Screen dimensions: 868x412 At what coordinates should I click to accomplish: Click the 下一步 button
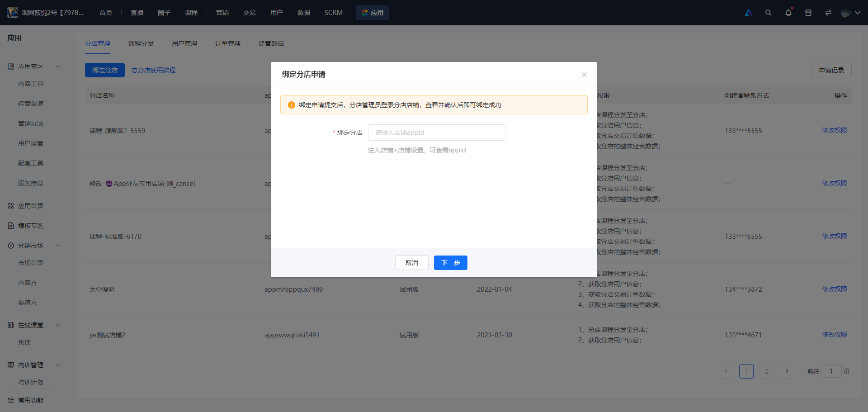click(x=451, y=263)
